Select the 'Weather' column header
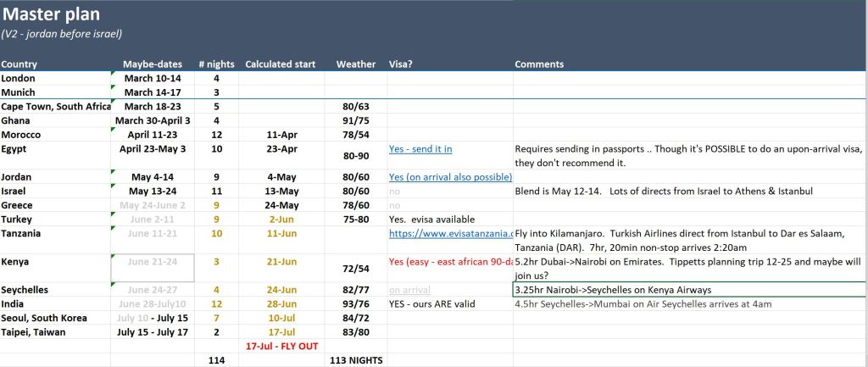868x367 pixels. tap(355, 64)
